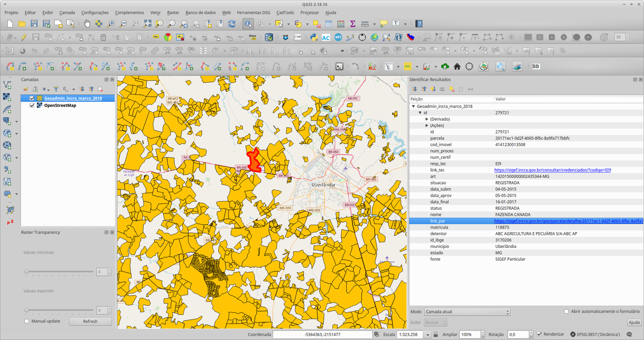Expand the (Derivado) tree node
Image resolution: width=644 pixels, height=340 pixels.
tap(427, 119)
